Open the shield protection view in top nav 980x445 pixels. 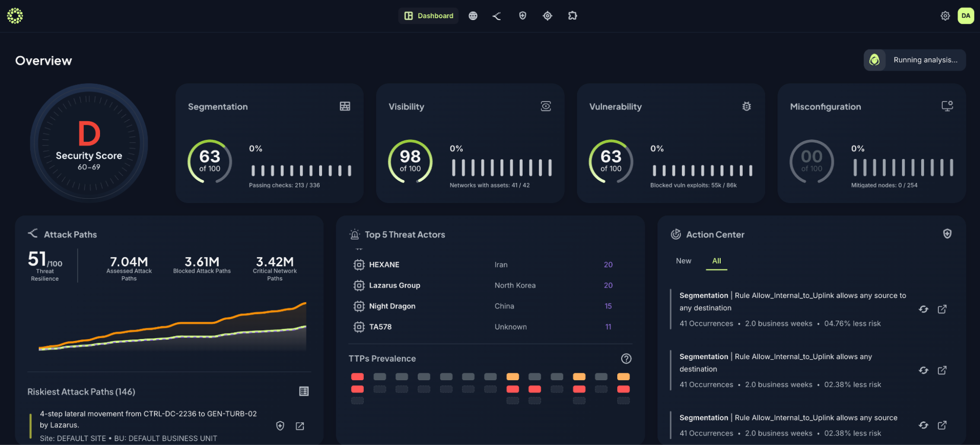pos(522,16)
